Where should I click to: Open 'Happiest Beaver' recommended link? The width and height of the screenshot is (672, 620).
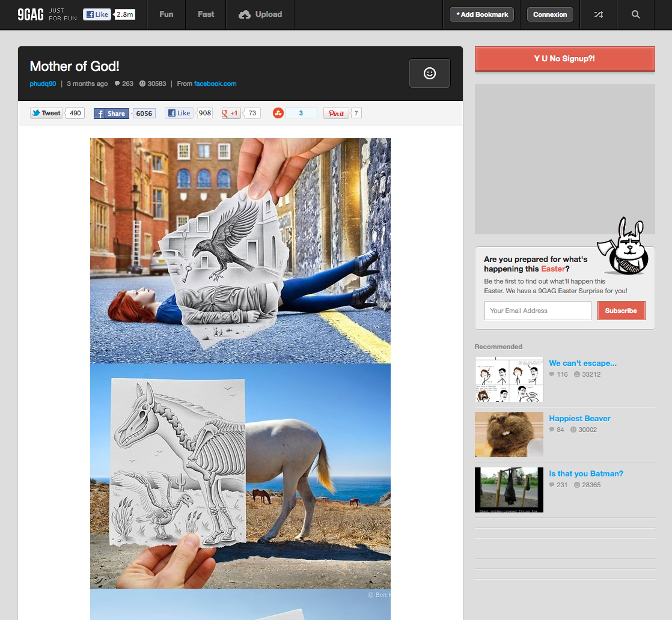click(x=579, y=418)
